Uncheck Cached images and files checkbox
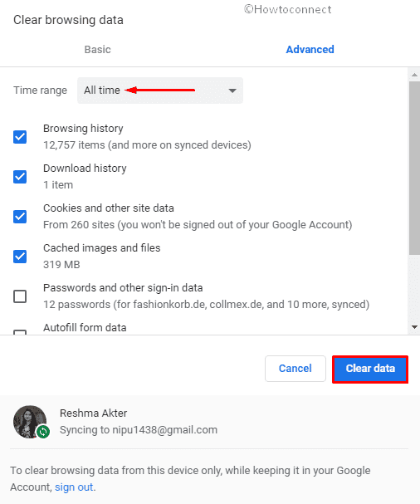 click(20, 257)
